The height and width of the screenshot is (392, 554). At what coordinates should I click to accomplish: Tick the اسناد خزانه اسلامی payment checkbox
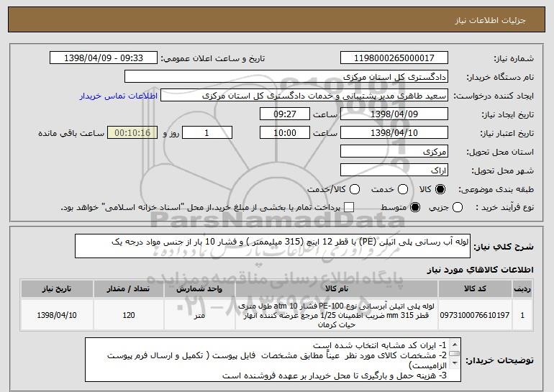349,207
